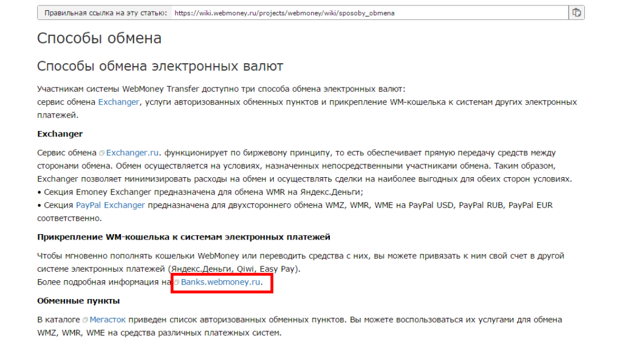Click 'Прикрепление WM-кошелька' section heading
This screenshot has width=622, height=364.
coord(183,236)
